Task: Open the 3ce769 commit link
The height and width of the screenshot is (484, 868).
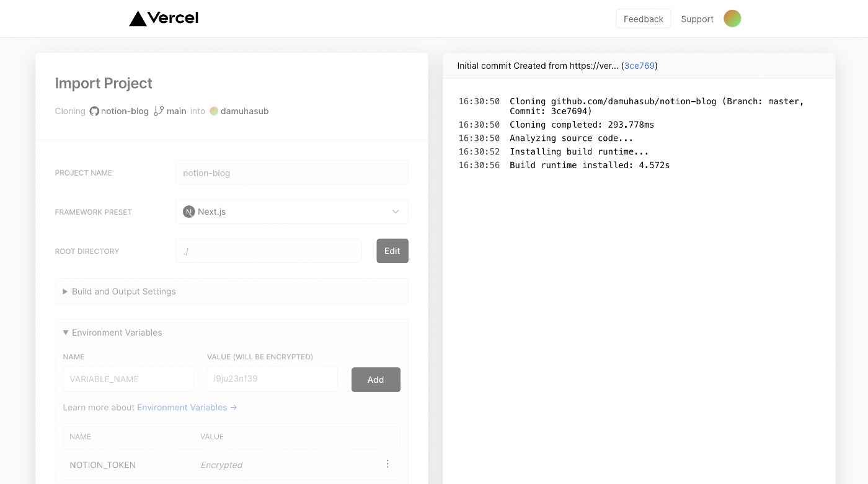Action: (639, 65)
